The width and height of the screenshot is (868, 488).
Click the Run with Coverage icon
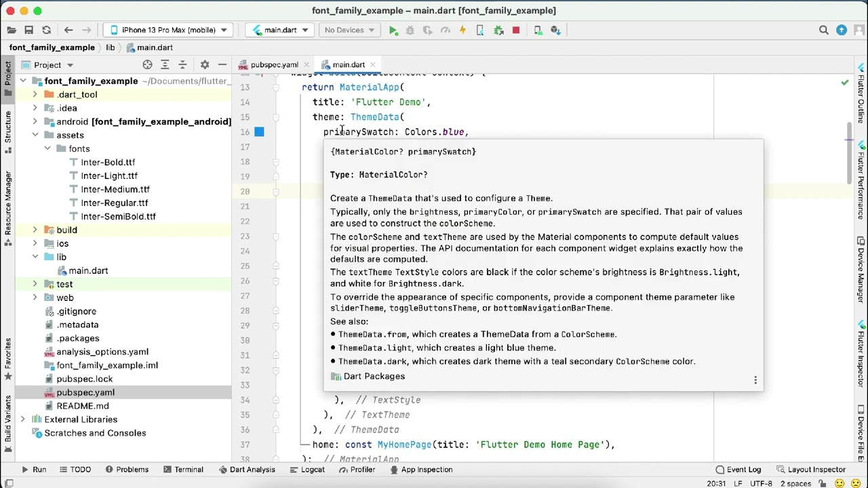(x=427, y=30)
